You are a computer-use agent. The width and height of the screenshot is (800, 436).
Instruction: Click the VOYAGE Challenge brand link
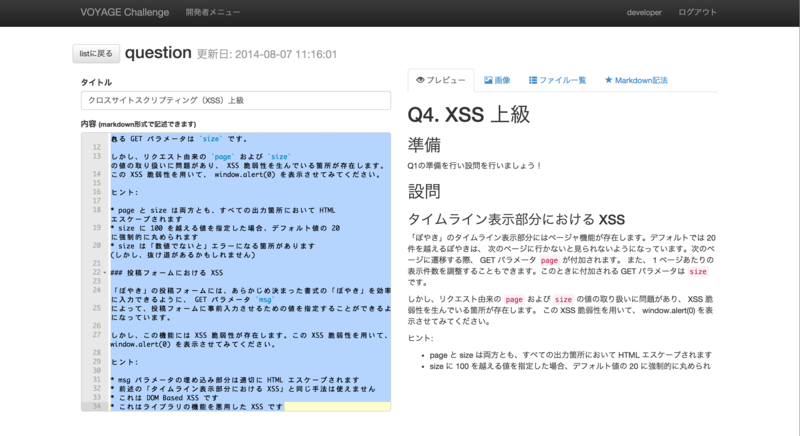click(x=124, y=12)
